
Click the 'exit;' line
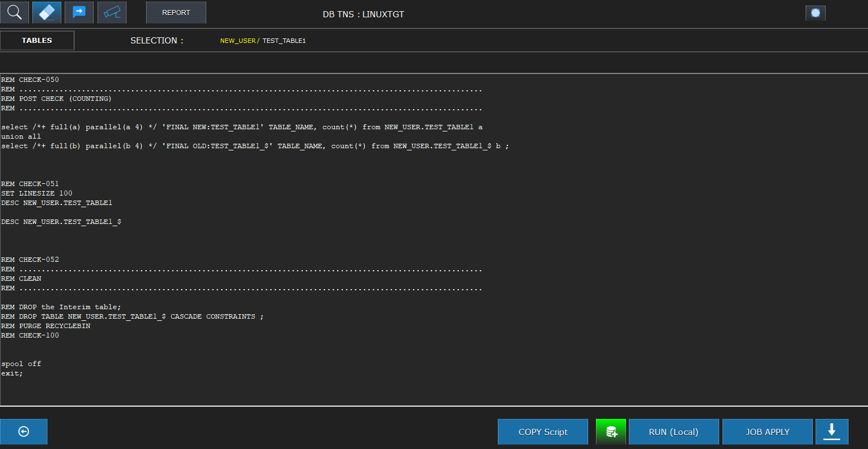tap(12, 373)
